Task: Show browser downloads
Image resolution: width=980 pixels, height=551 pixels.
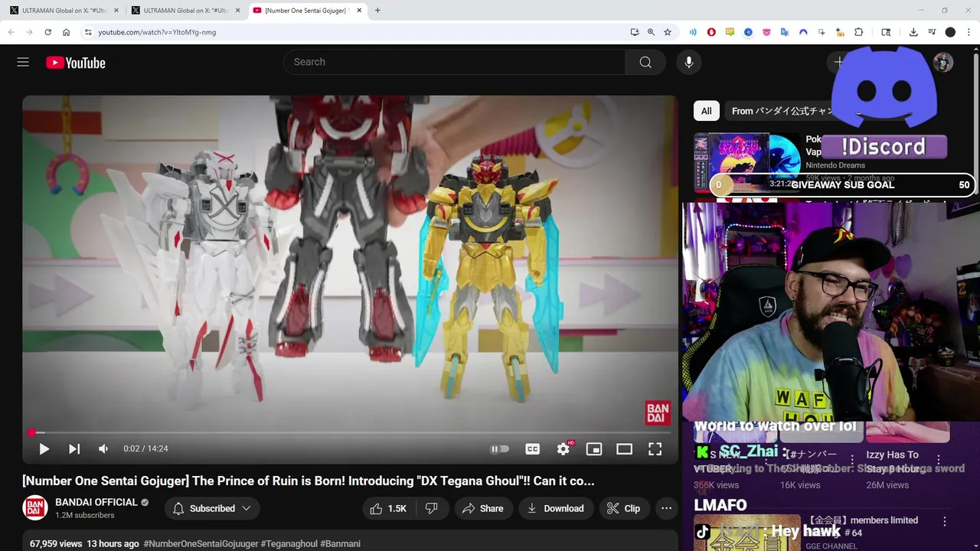Action: tap(913, 32)
